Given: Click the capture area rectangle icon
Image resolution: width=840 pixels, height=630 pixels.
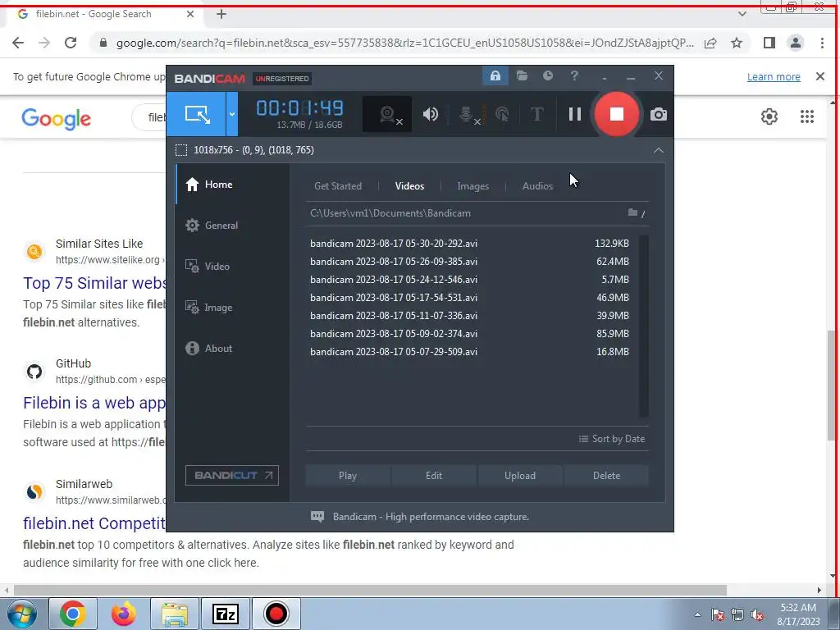Looking at the screenshot, I should (x=181, y=150).
